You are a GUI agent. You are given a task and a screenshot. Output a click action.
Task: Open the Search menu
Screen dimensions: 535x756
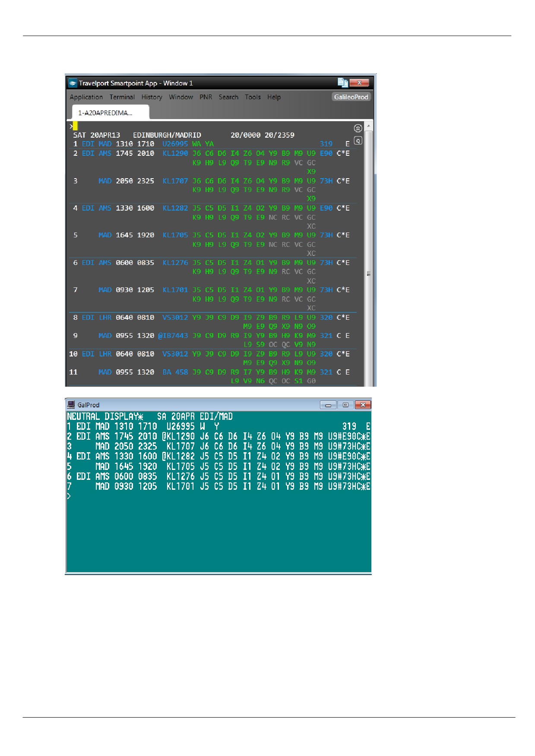[228, 97]
